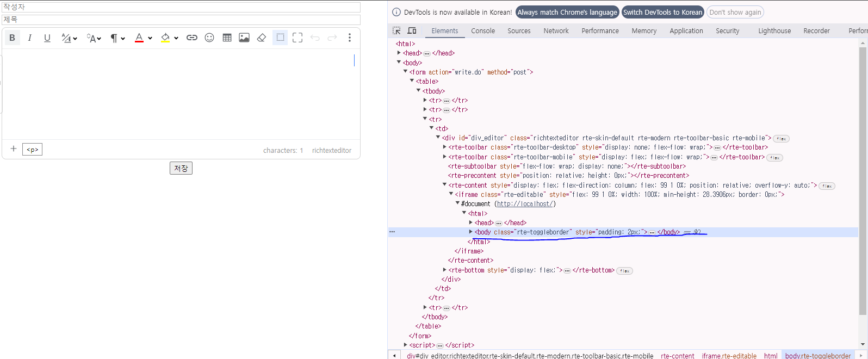Click inside the rich text editing area
Screen dimensions: 868x359
[x=181, y=94]
